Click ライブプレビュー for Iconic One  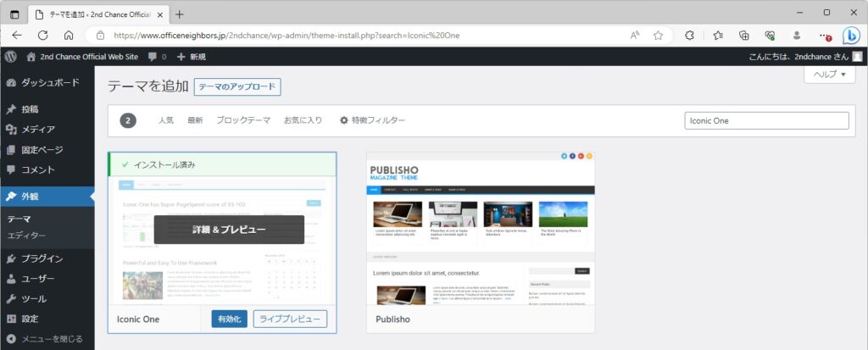(x=291, y=319)
